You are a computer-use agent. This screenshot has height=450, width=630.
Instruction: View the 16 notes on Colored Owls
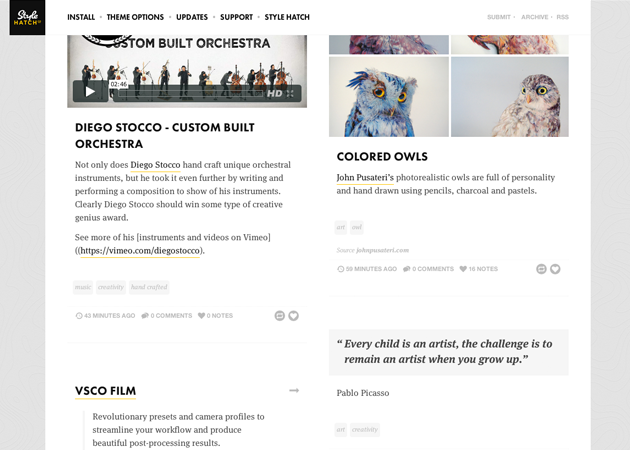point(484,269)
